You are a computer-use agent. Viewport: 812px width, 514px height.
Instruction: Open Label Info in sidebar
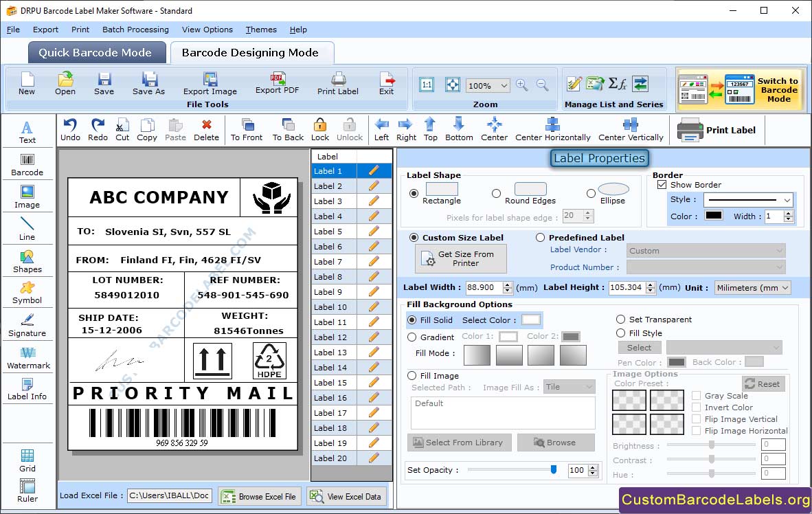point(27,390)
